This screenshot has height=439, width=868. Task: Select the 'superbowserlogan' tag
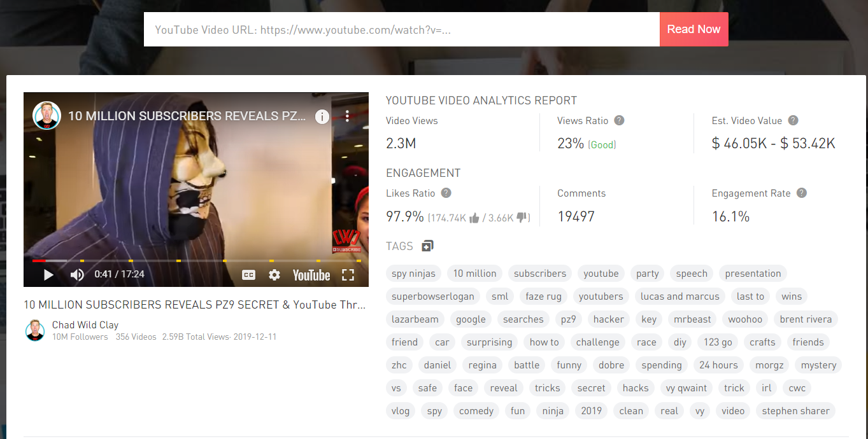click(433, 296)
